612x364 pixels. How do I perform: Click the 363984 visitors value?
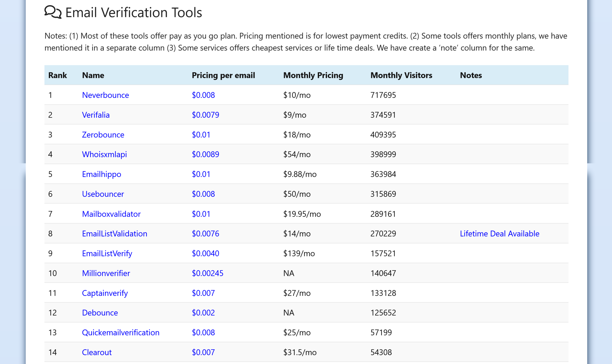pyautogui.click(x=383, y=174)
